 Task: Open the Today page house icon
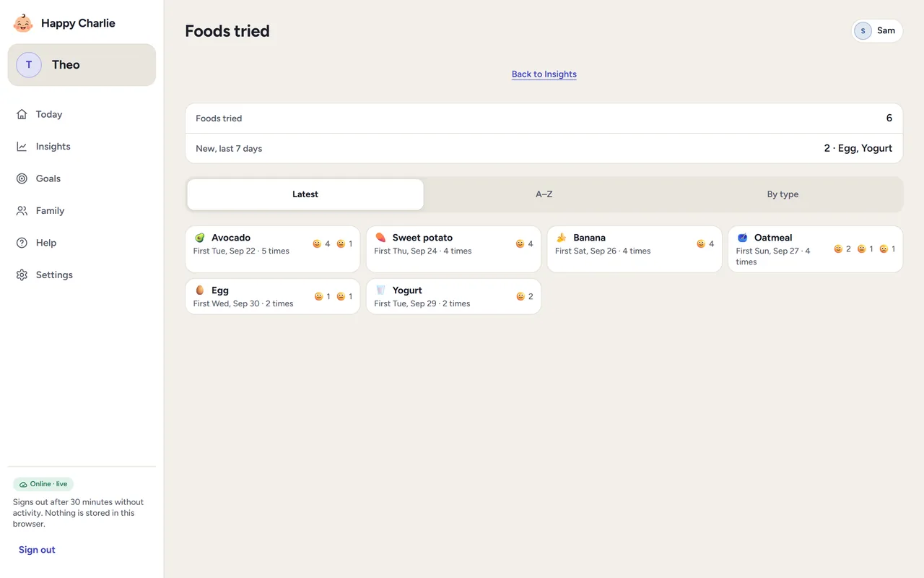click(22, 114)
